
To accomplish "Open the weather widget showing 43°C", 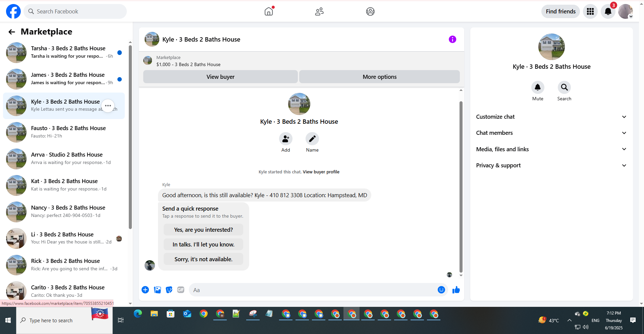I will 548,320.
